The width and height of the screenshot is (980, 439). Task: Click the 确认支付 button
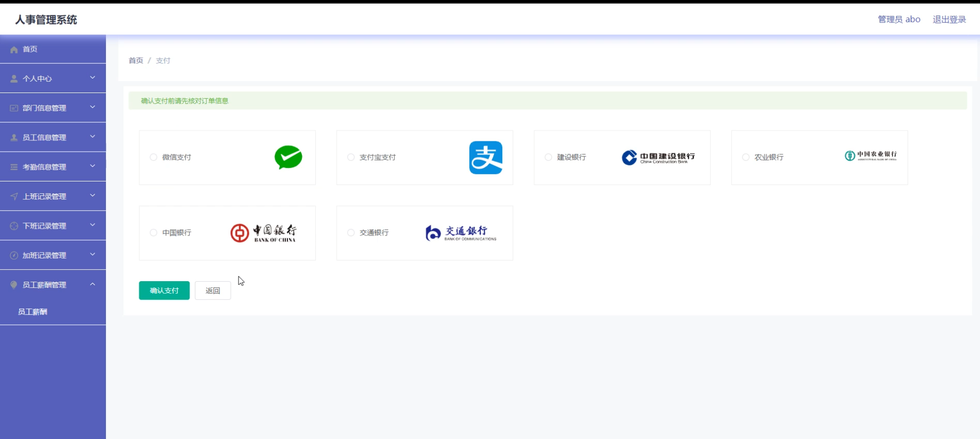coord(164,290)
